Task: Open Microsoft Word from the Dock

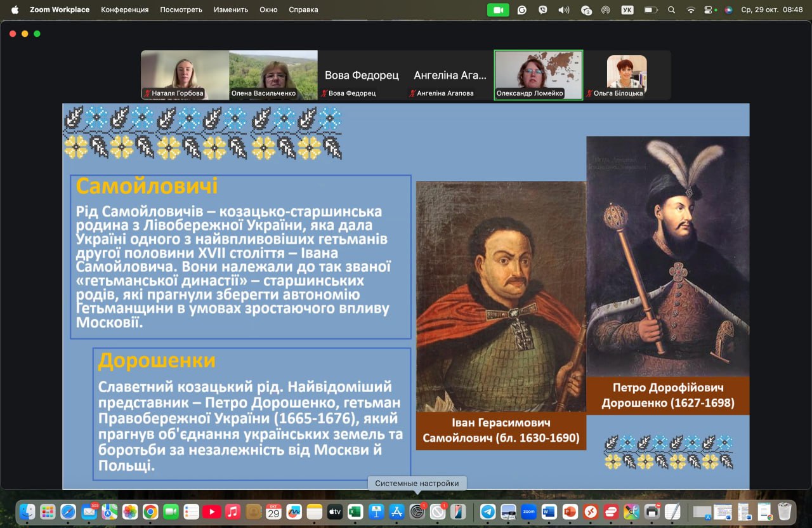Action: [549, 511]
